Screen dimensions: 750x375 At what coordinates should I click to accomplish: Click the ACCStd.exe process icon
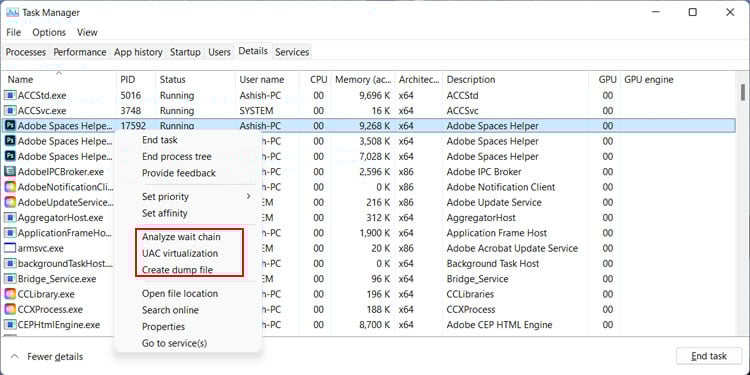click(x=10, y=95)
